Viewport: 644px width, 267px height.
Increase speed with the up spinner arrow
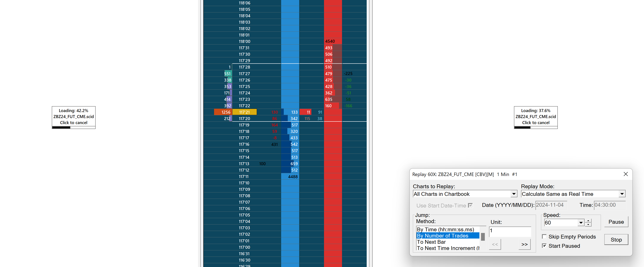coord(588,221)
